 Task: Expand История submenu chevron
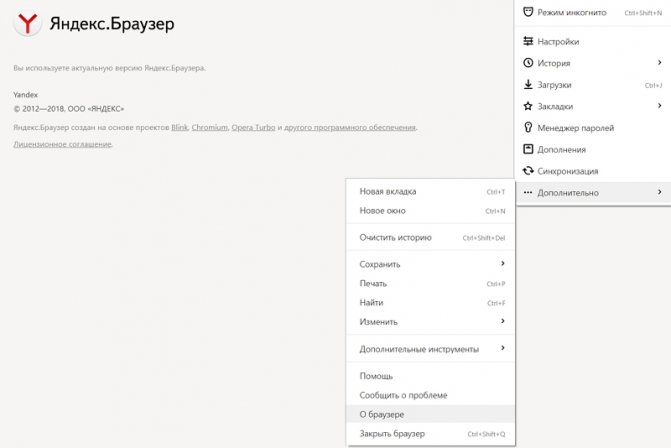(659, 62)
